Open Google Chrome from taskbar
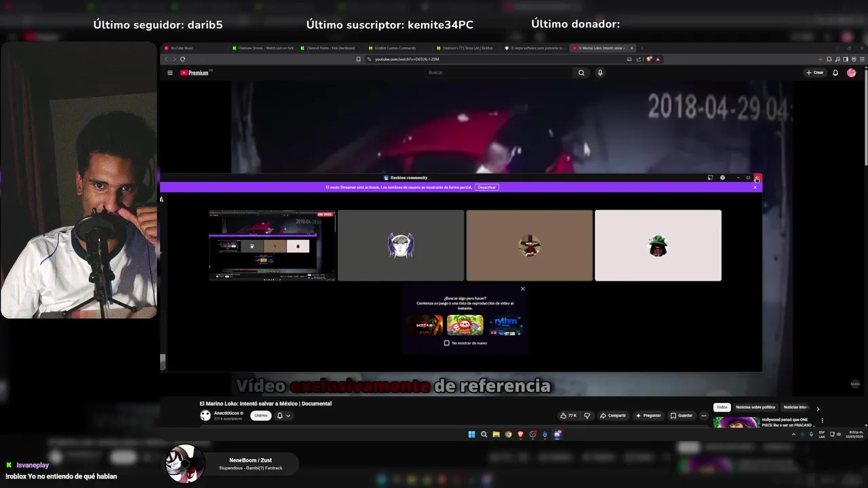This screenshot has height=488, width=868. point(509,434)
